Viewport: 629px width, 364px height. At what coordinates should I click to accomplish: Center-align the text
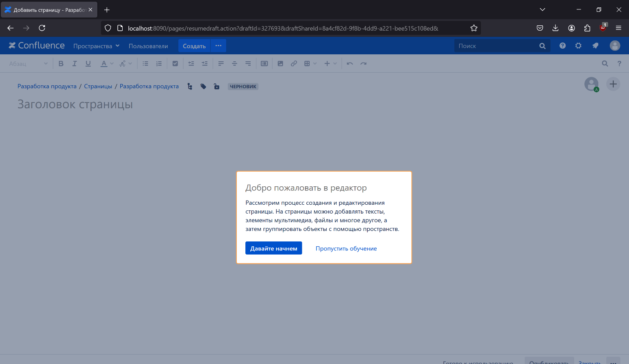click(234, 64)
